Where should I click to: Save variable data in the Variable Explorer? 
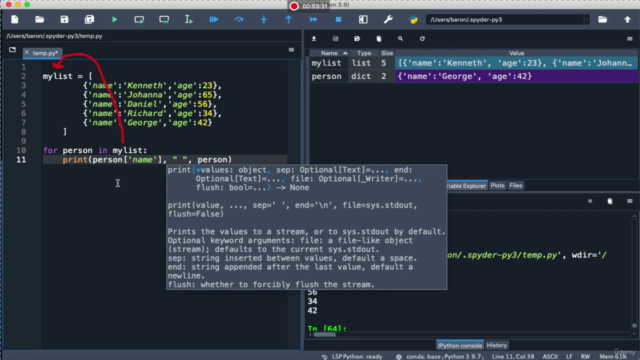pos(336,39)
